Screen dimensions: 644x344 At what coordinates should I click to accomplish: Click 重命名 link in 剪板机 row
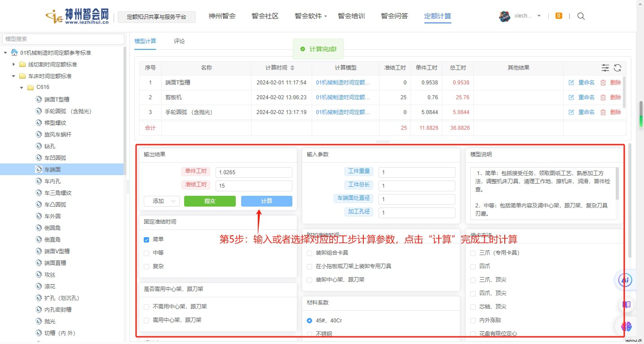586,97
